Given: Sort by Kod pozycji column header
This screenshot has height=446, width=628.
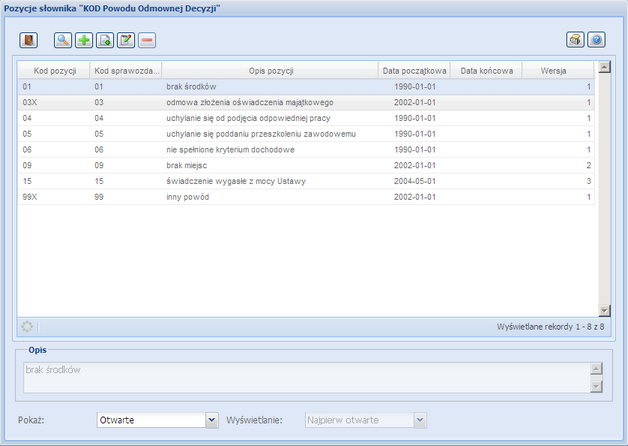Looking at the screenshot, I should tap(54, 71).
